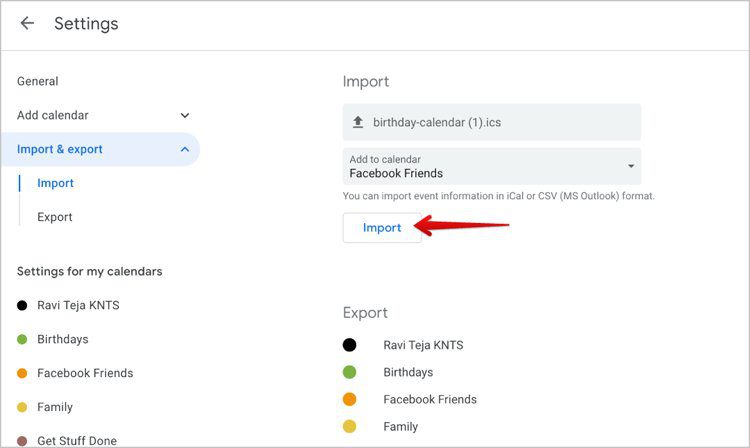Image resolution: width=750 pixels, height=448 pixels.
Task: Click green color dot for Birthdays in sidebar
Action: pos(22,339)
